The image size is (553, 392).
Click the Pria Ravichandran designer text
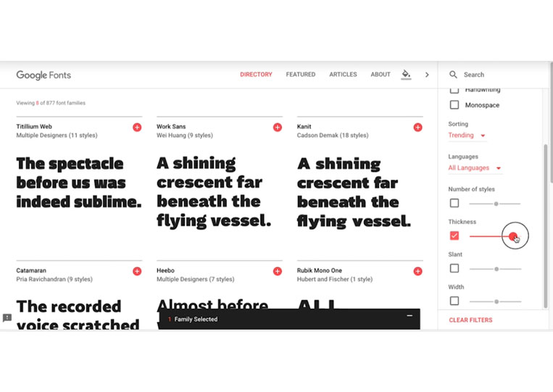[x=54, y=279]
